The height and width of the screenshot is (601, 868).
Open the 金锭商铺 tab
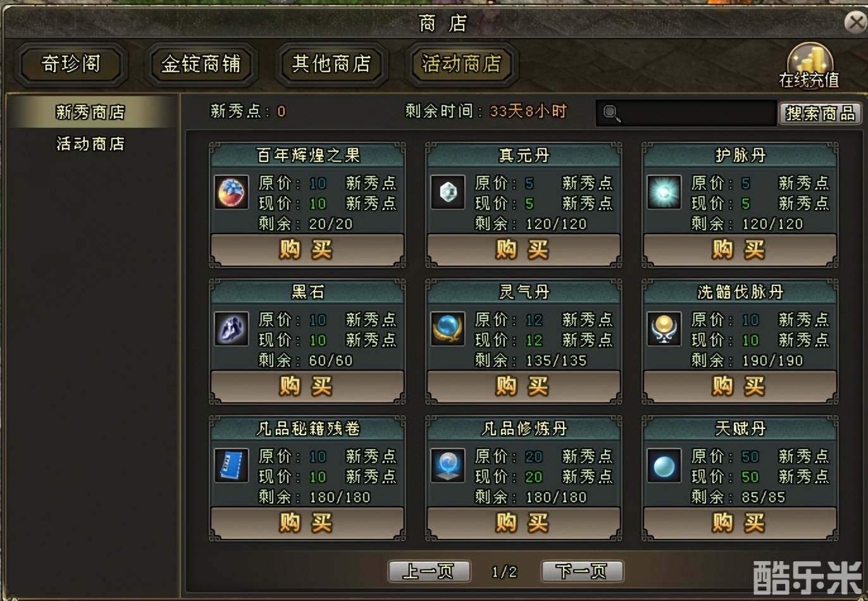pyautogui.click(x=201, y=64)
